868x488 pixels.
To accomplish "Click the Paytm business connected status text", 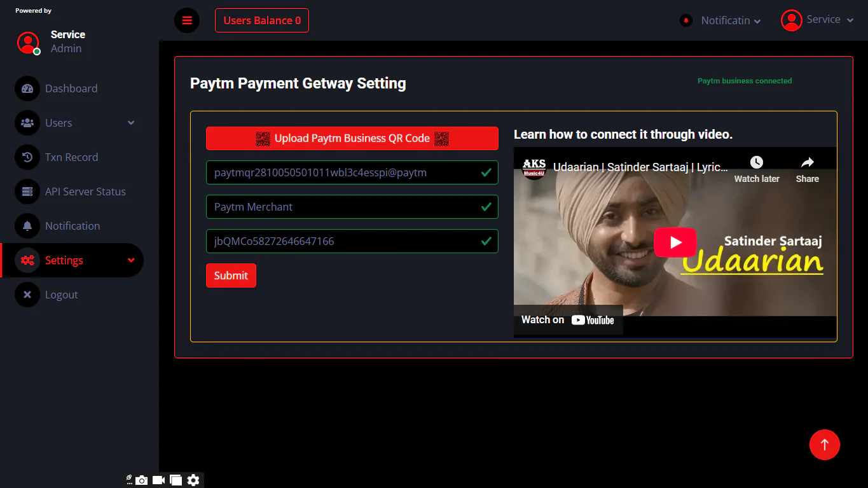I will tap(745, 81).
